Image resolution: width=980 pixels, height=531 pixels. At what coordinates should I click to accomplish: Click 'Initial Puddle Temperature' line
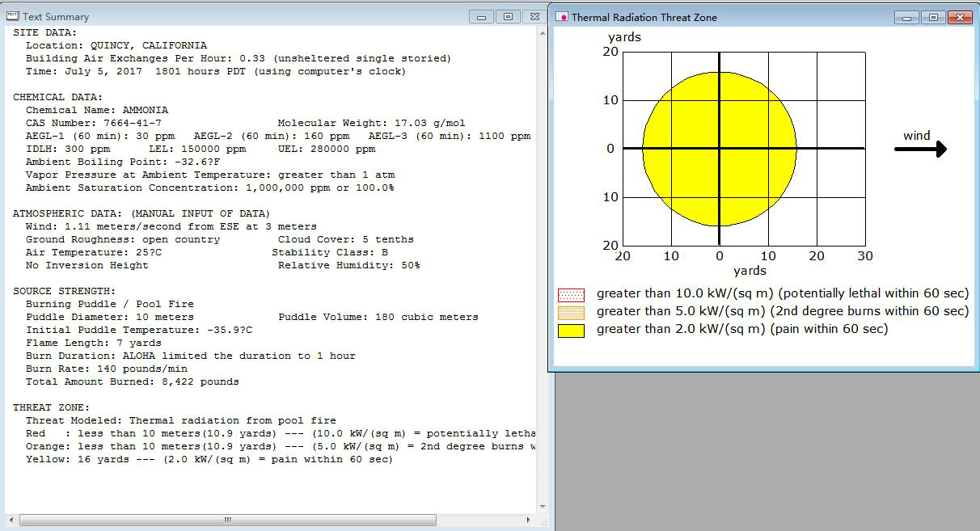coord(139,330)
